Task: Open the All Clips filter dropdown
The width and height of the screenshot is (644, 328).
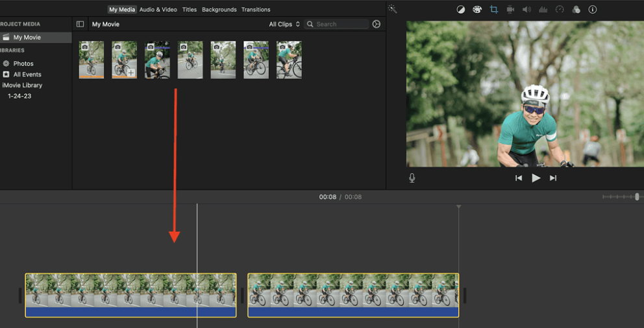Action: pos(284,24)
